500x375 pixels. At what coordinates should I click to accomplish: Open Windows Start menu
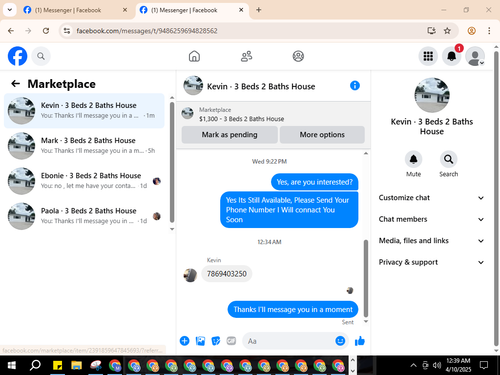12,365
